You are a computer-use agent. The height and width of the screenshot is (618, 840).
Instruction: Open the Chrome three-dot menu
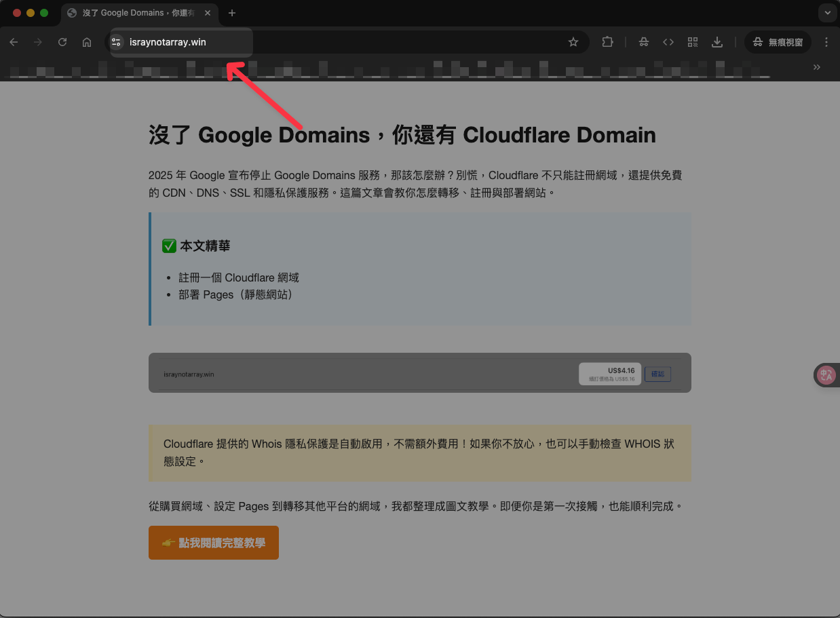coord(826,42)
